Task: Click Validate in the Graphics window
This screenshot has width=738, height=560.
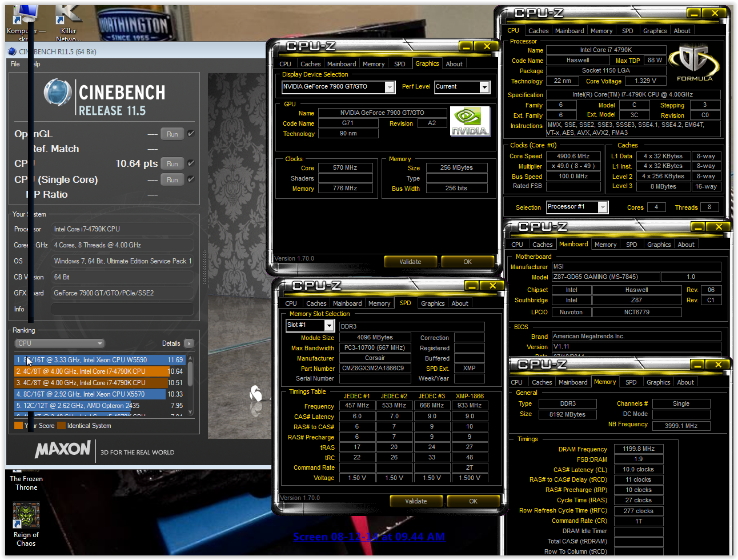Action: [410, 262]
